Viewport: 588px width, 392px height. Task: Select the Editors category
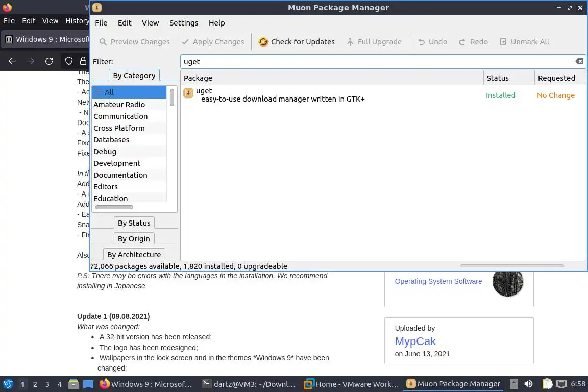click(129, 186)
